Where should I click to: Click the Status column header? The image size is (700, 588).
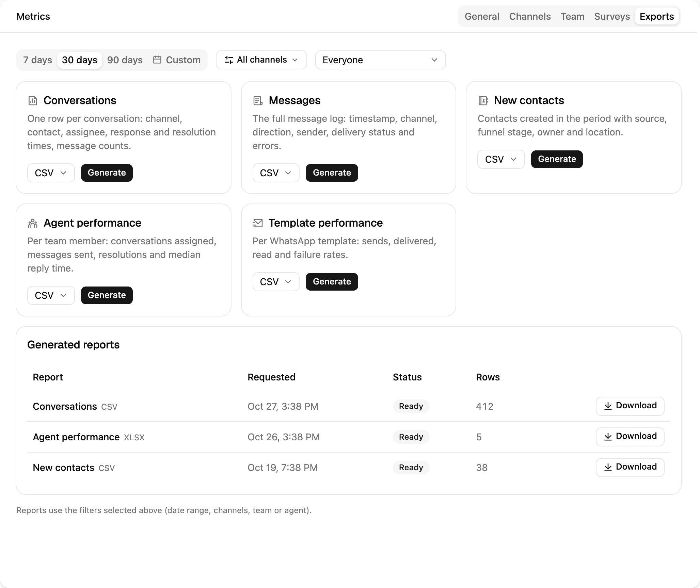pos(407,377)
